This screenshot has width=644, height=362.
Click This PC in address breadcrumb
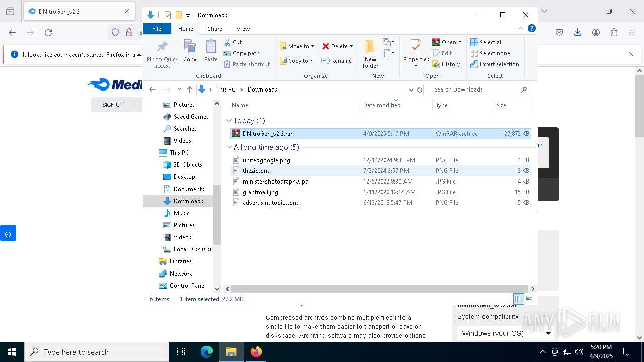[226, 89]
